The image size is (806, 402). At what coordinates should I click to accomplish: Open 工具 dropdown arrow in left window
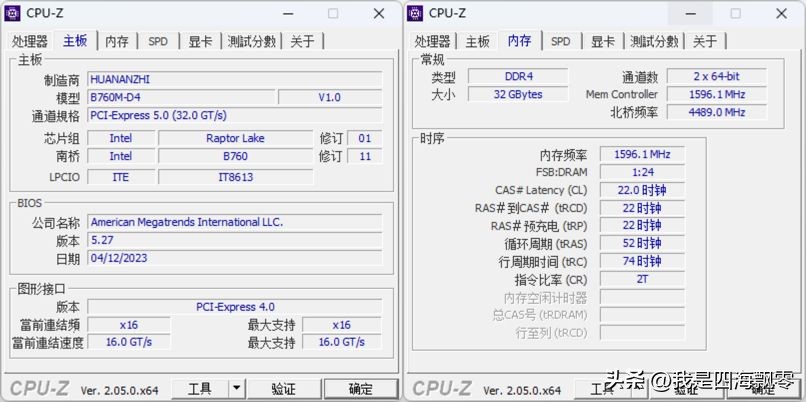click(236, 388)
